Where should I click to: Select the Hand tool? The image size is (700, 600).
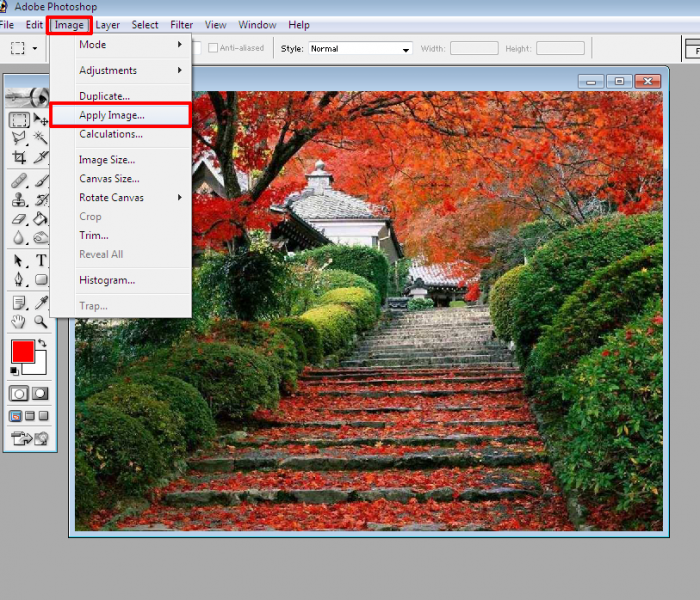19,321
